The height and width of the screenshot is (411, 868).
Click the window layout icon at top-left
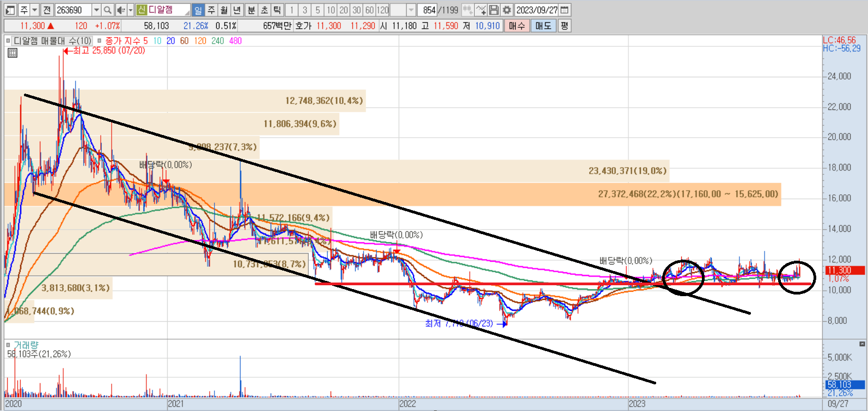(x=10, y=10)
